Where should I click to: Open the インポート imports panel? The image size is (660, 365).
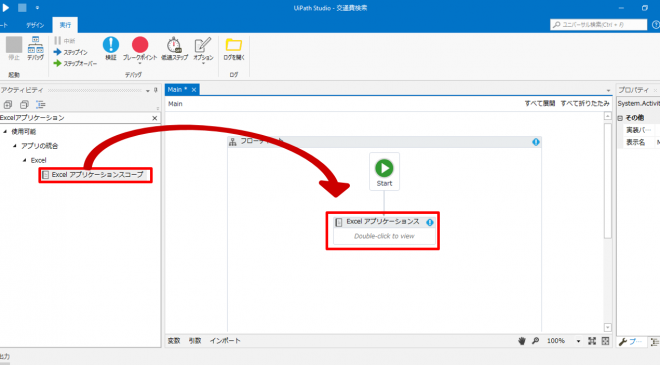225,341
